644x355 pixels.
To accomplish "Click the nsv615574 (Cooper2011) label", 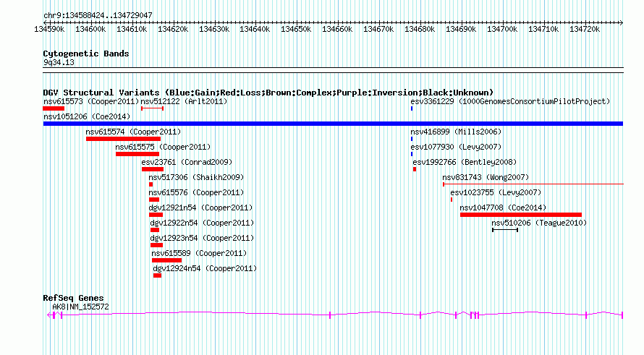I will 133,132.
